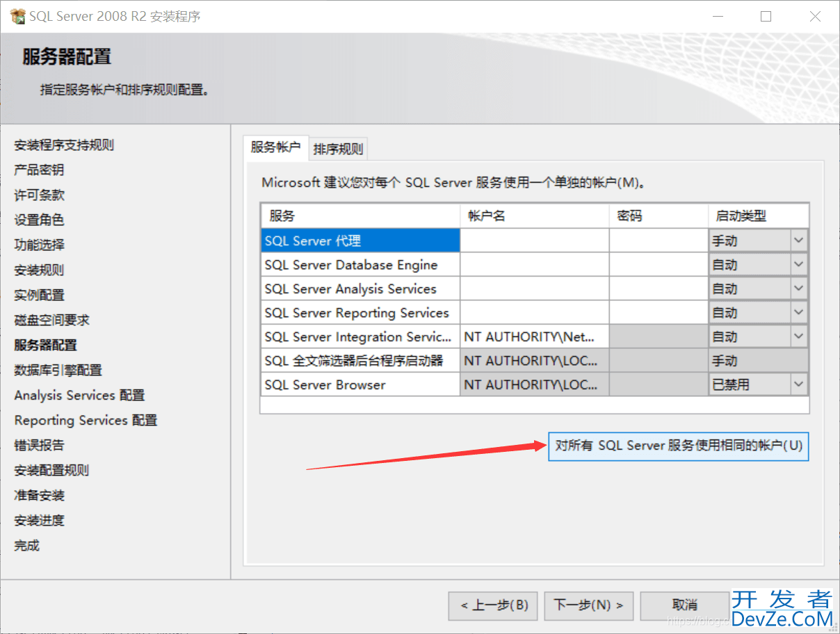Expand startup type for SQL Server Analysis Services
The width and height of the screenshot is (840, 634).
point(798,288)
